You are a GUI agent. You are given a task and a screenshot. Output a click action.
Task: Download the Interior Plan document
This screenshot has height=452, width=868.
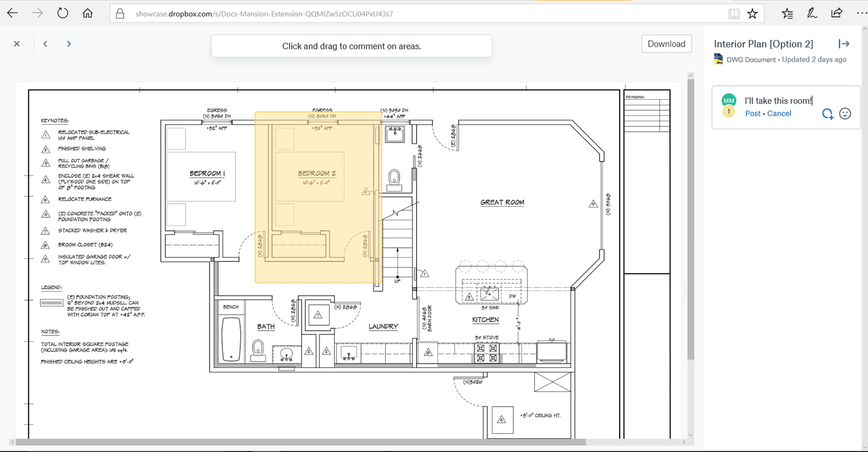pos(666,44)
